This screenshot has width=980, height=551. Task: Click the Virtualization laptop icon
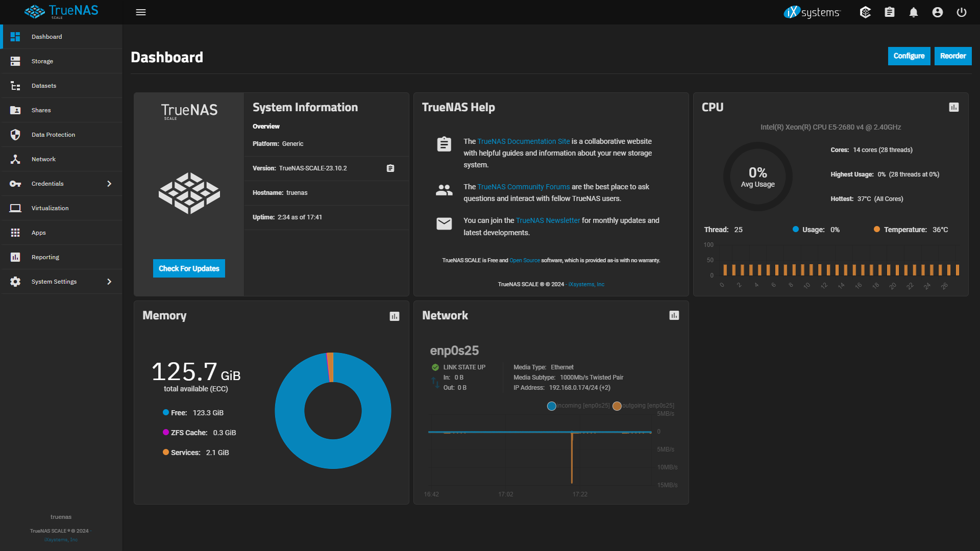(15, 208)
